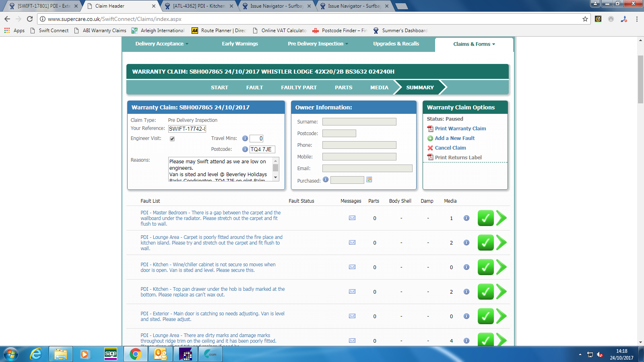Open the Early Warnings page

coord(240,44)
